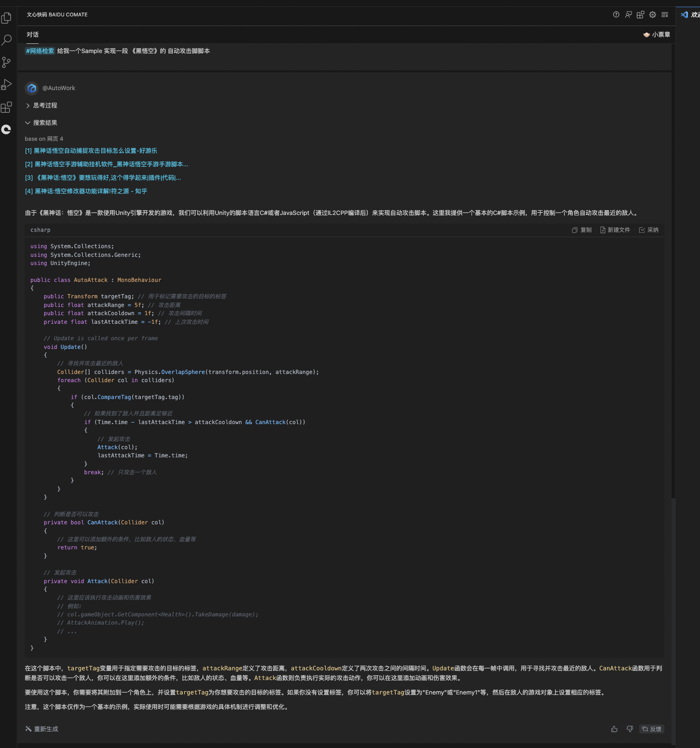The width and height of the screenshot is (700, 748).
Task: Click the clear conversation list icon
Action: (x=665, y=14)
